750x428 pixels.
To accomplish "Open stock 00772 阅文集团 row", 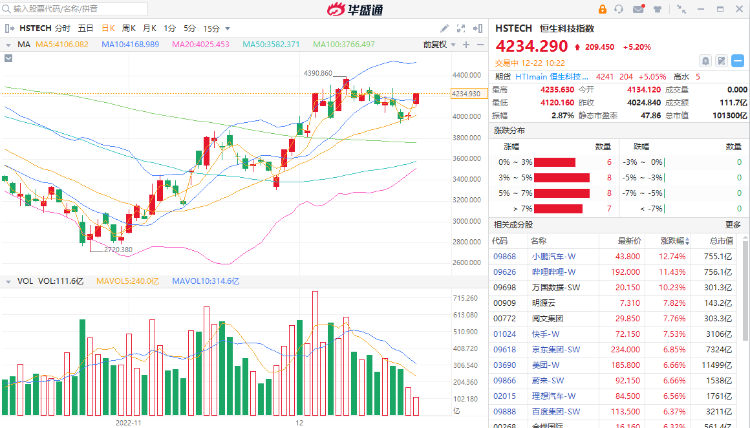I will [x=614, y=318].
